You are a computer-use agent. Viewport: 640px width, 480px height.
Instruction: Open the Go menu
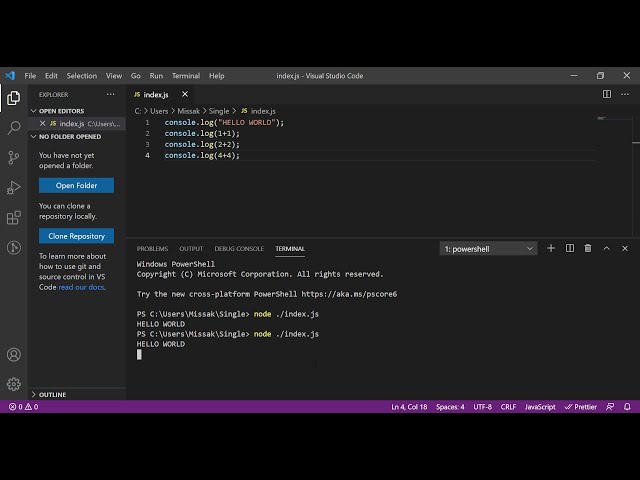click(x=136, y=76)
